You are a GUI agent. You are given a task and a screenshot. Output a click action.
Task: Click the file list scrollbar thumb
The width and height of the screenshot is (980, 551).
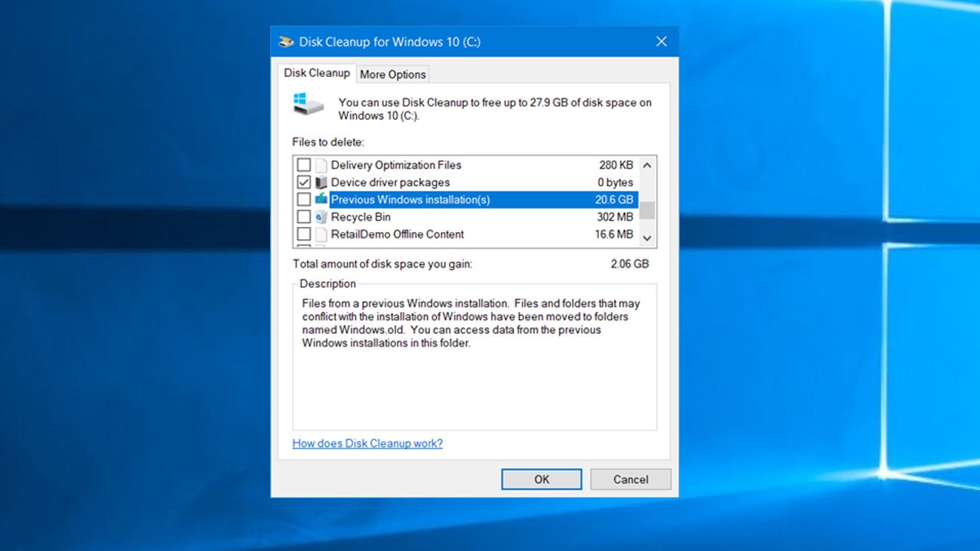pyautogui.click(x=647, y=210)
